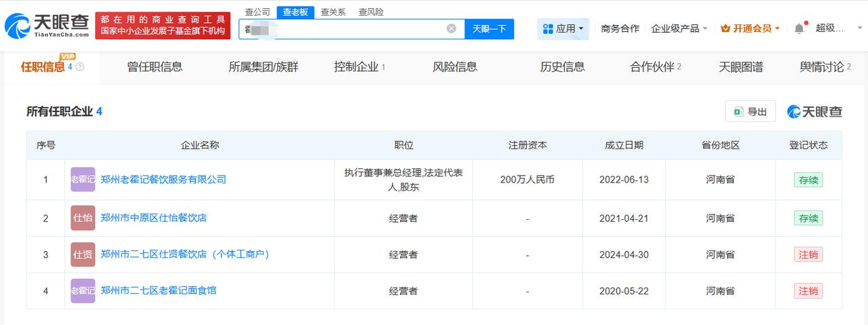The height and width of the screenshot is (325, 868).
Task: Click the 存续 status for 郑州老霍记餐饮服务有限公司
Action: click(808, 180)
